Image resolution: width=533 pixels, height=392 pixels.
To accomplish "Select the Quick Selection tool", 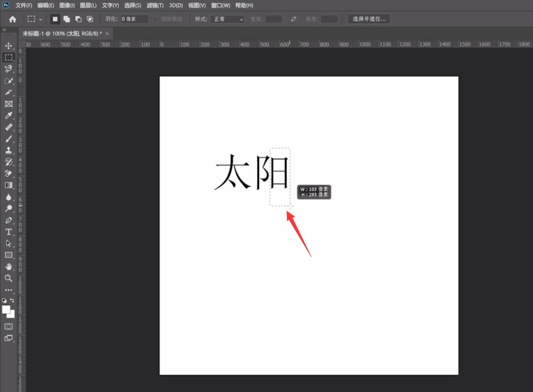I will click(8, 81).
